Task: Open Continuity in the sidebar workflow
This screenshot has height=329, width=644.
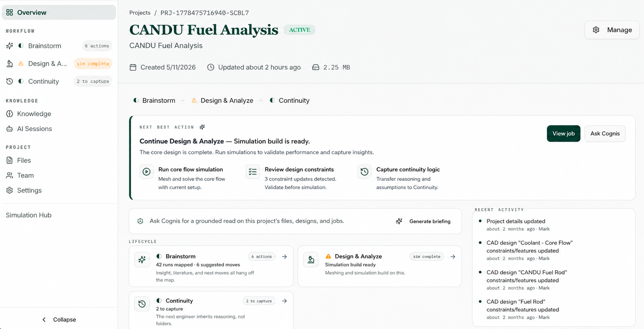Action: click(59, 81)
